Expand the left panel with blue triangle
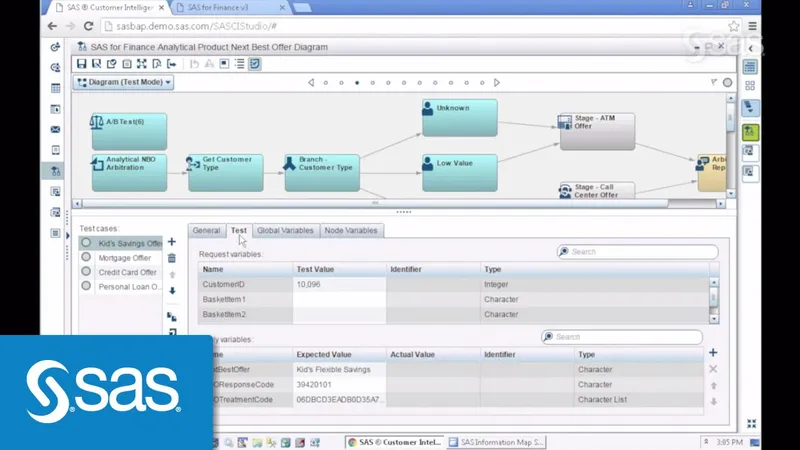The height and width of the screenshot is (450, 800). click(x=68, y=236)
